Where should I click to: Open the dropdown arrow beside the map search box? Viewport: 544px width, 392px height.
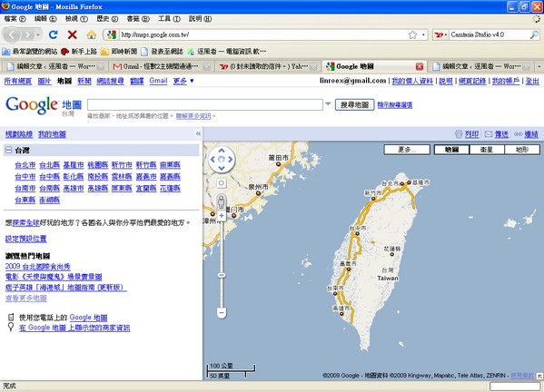(328, 103)
